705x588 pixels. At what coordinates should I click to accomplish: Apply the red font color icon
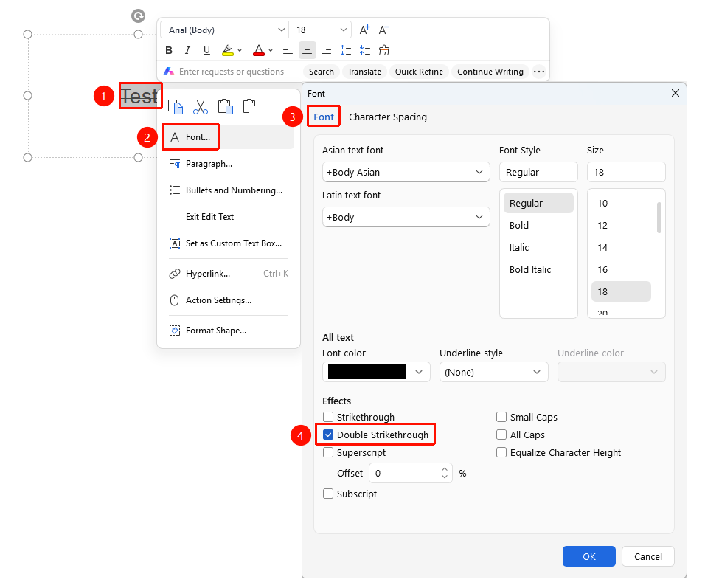click(x=259, y=50)
